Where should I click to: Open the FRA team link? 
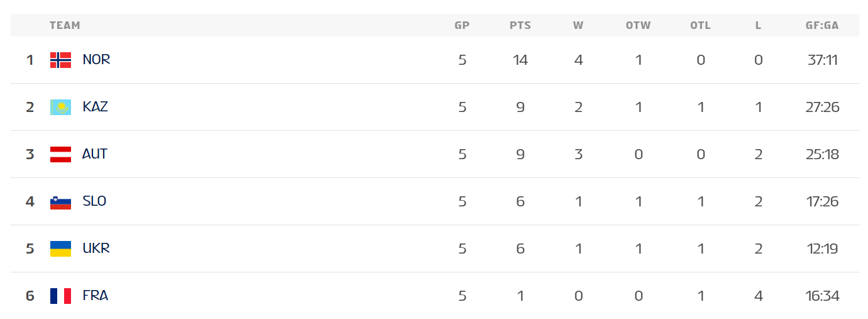(x=96, y=296)
